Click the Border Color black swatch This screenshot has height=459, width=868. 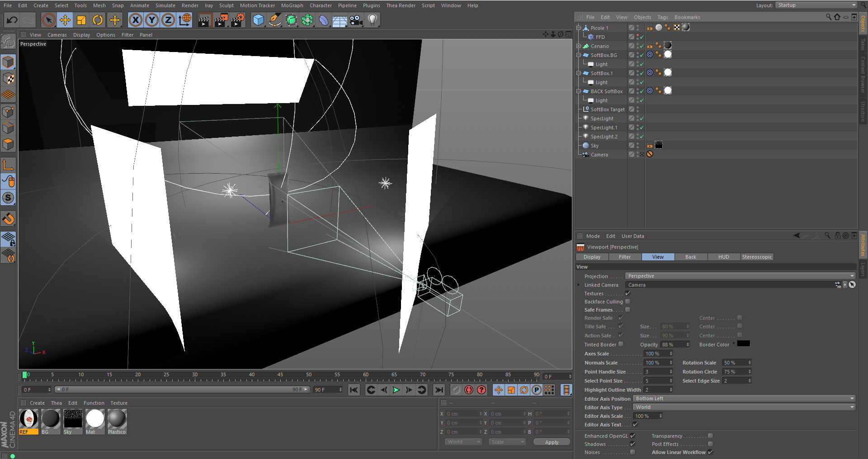743,344
